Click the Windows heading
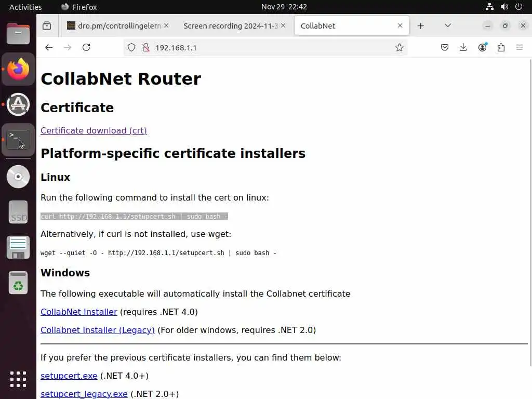The width and height of the screenshot is (532, 399). (65, 273)
